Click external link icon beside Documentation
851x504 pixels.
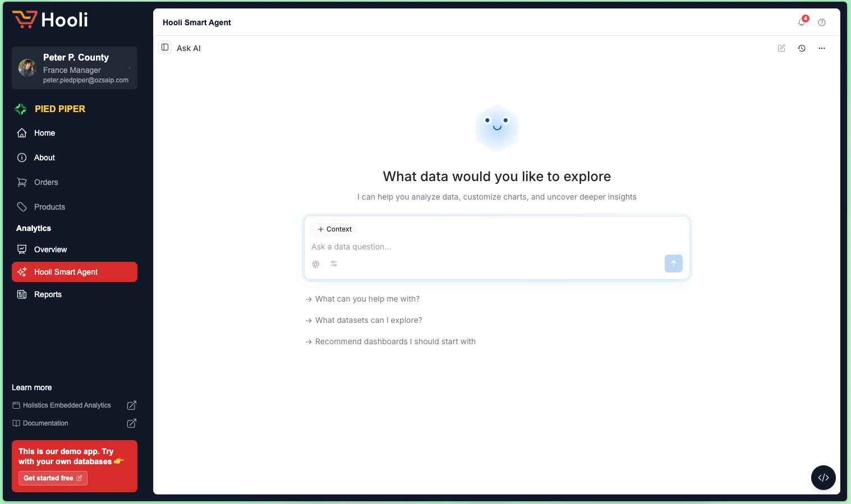pos(132,423)
